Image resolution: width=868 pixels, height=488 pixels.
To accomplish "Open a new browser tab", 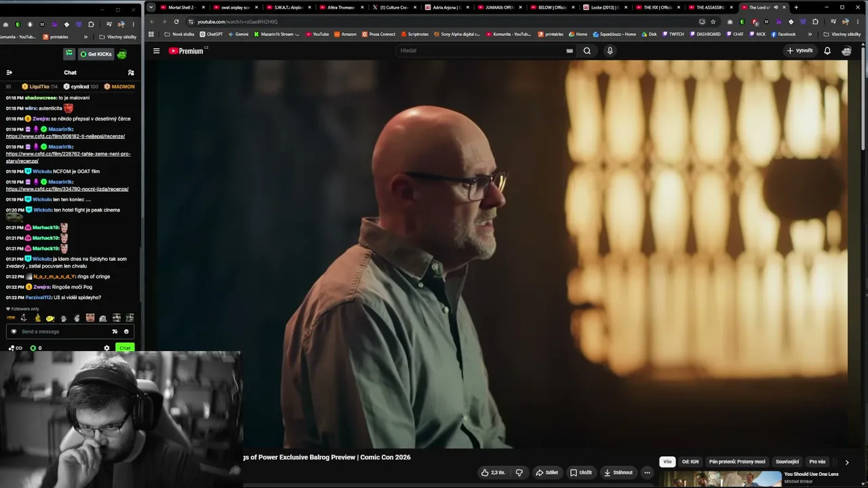I will tap(796, 7).
